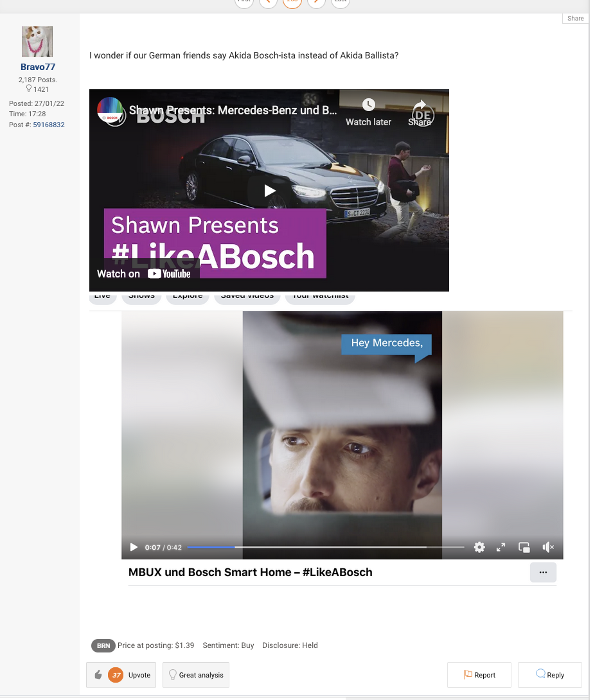Reply to Bravo77's post
The image size is (595, 700).
(x=549, y=675)
